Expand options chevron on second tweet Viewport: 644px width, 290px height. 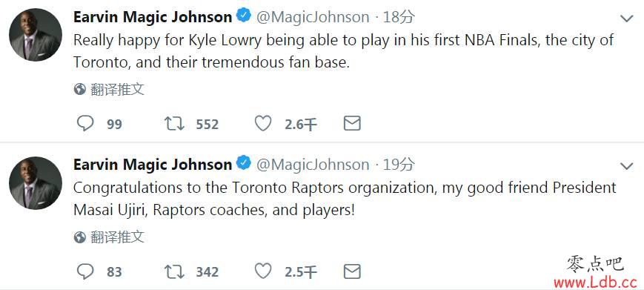tap(627, 166)
